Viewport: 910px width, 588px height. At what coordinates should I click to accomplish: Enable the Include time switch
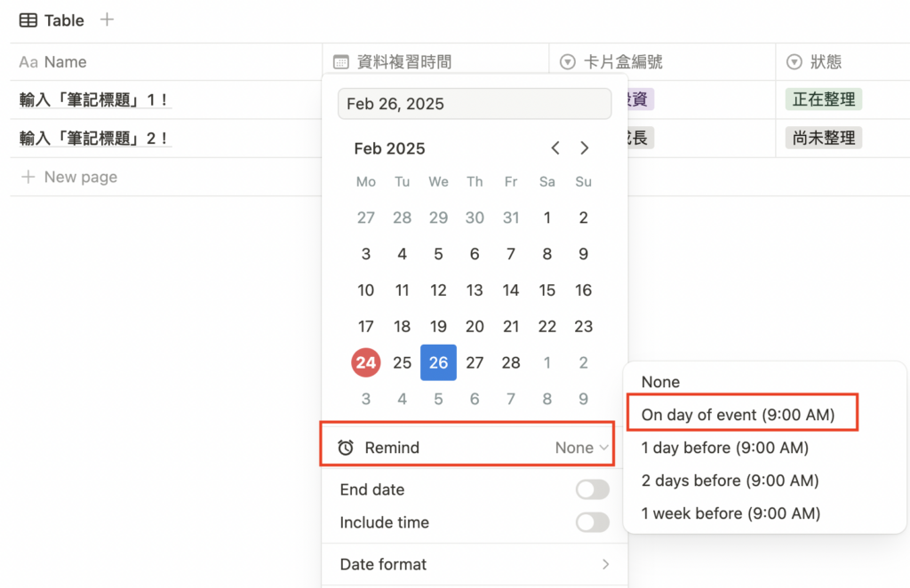(592, 522)
